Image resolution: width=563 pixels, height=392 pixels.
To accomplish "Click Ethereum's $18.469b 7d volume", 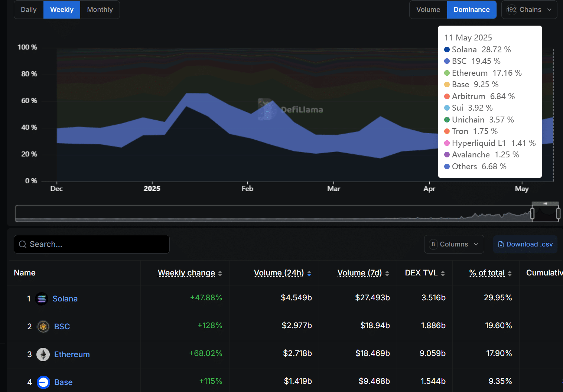I will pyautogui.click(x=372, y=353).
